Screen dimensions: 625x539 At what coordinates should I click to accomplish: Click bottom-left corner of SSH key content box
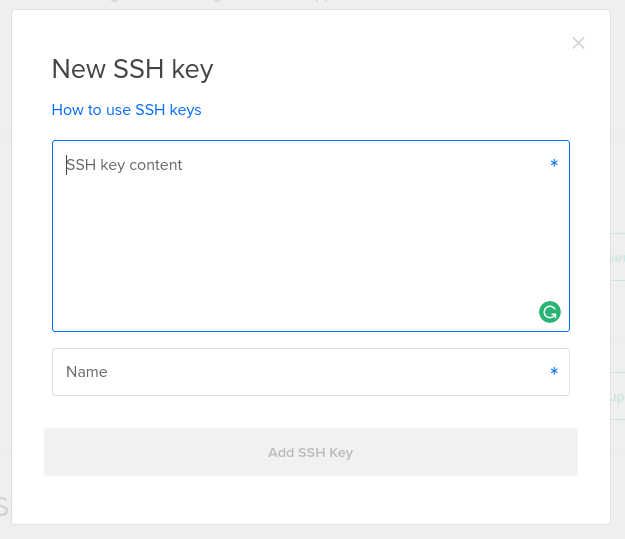(57, 326)
